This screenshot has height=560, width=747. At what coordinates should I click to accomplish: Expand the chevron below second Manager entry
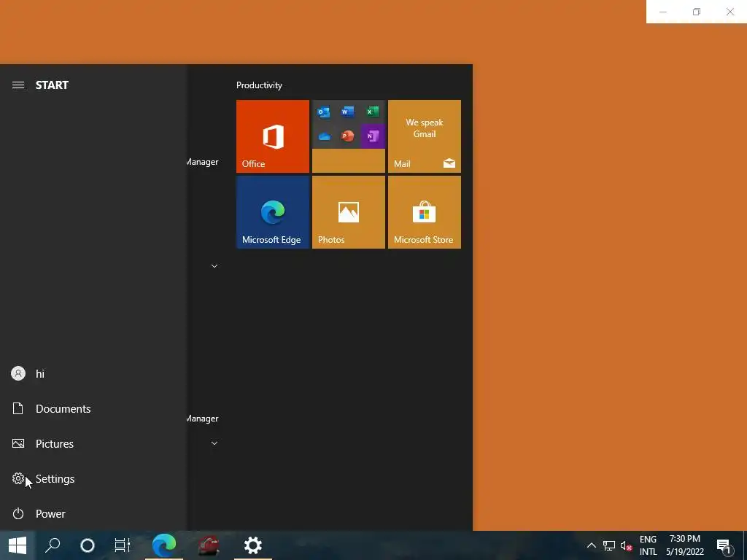214,443
